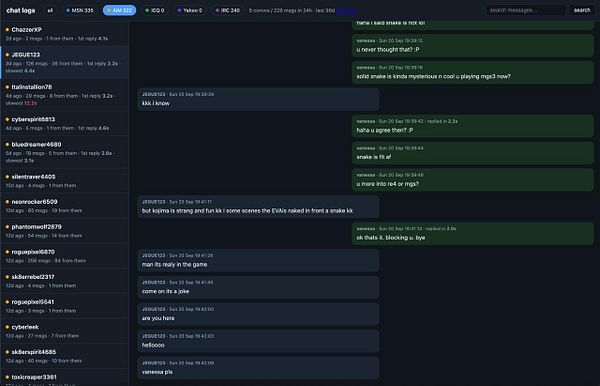This screenshot has width=600, height=386.
Task: Click the search messages input field
Action: (525, 10)
